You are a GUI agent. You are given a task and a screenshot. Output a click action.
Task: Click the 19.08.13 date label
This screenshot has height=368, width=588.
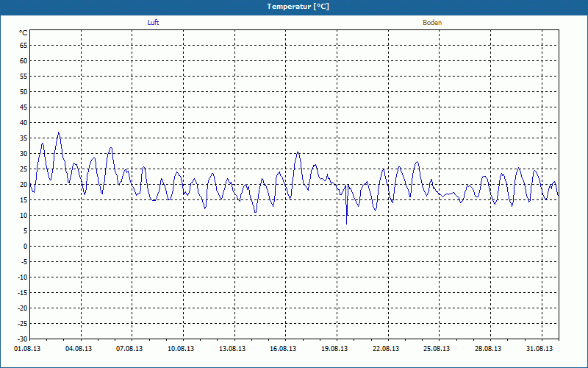point(334,349)
